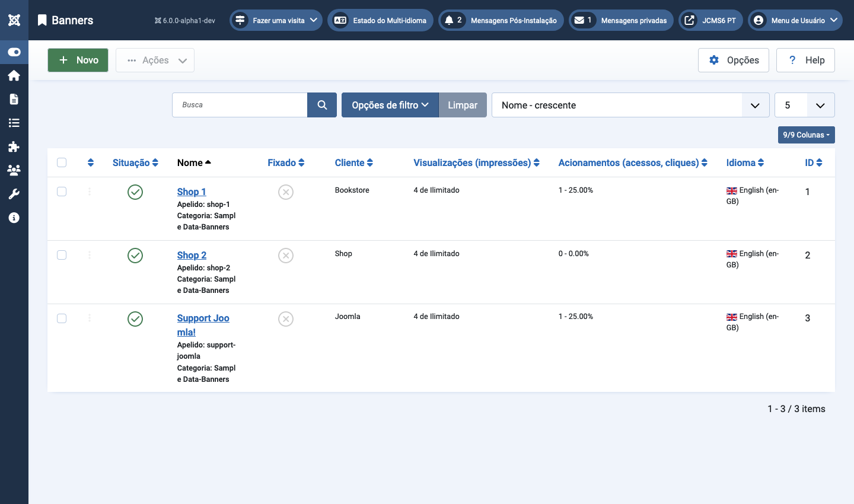The image size is (854, 504).
Task: Click the search magnifier button
Action: point(322,105)
